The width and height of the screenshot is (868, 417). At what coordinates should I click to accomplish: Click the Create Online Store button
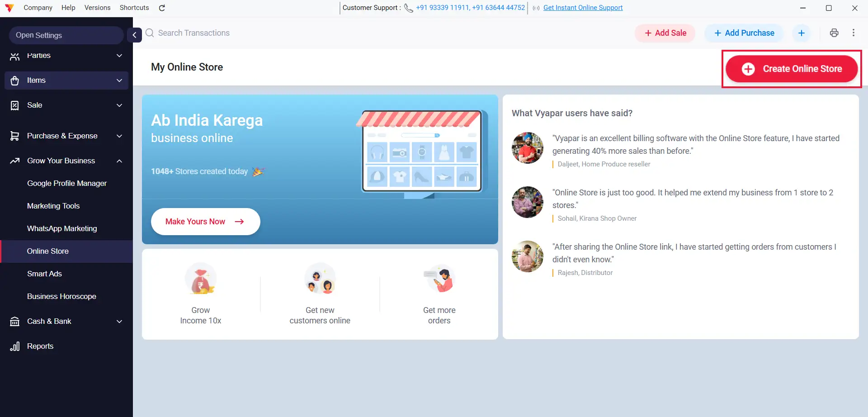click(792, 69)
